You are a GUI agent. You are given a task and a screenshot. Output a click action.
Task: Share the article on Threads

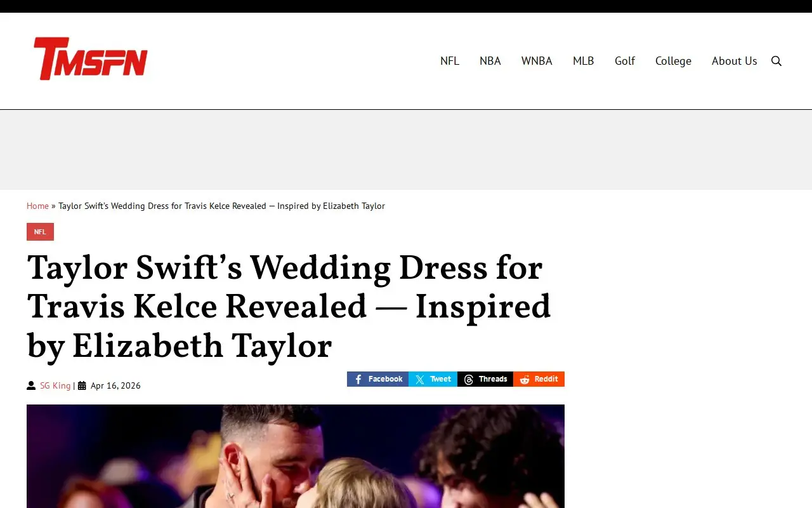[485, 379]
